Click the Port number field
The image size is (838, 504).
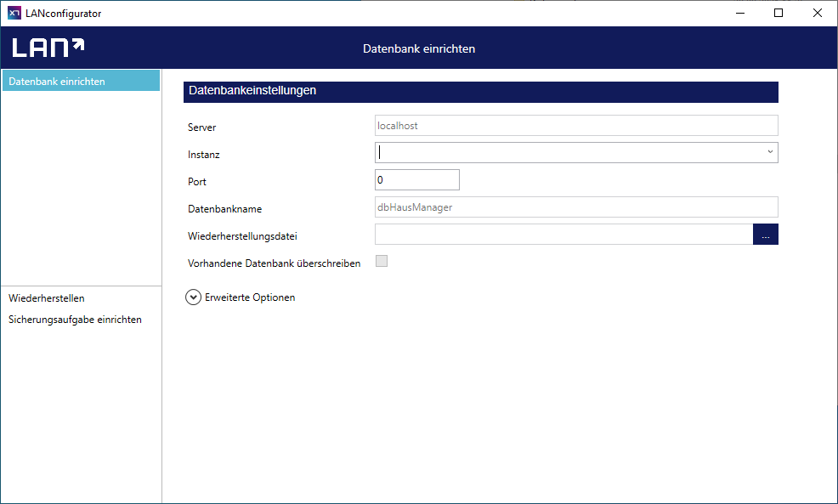click(416, 180)
